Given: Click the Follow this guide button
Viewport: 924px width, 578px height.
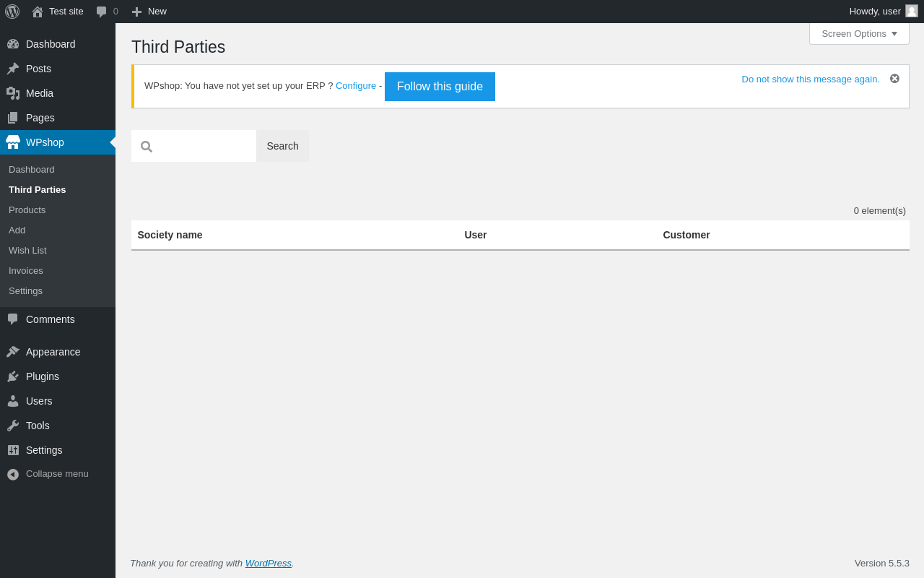Looking at the screenshot, I should (x=440, y=87).
